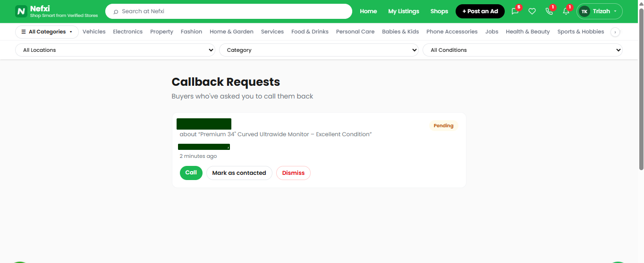Browse the Personal Care category
The width and height of the screenshot is (644, 263).
click(x=355, y=32)
